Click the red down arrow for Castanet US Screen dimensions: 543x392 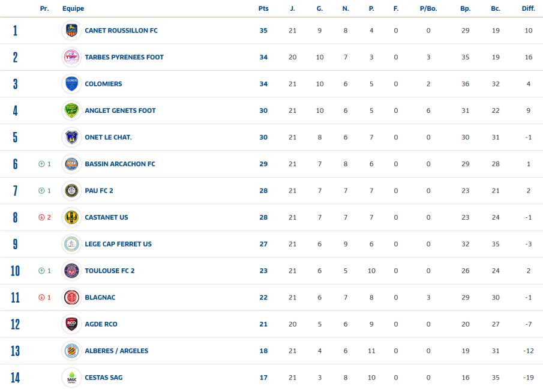41,217
